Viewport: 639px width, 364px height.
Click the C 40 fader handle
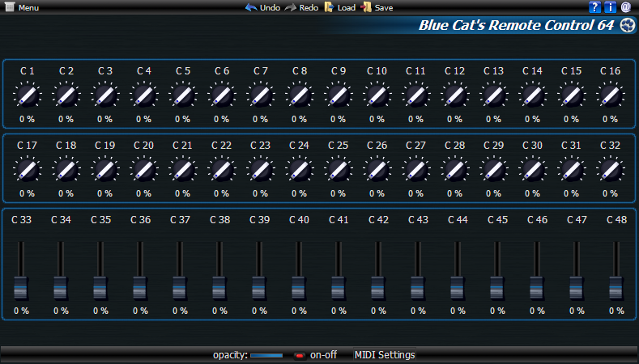(x=299, y=288)
